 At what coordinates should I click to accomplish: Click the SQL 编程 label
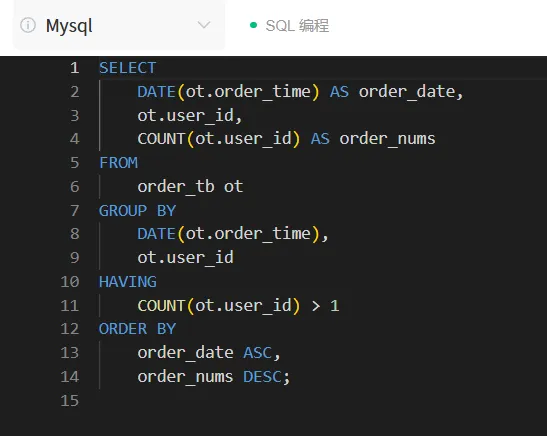[x=297, y=26]
